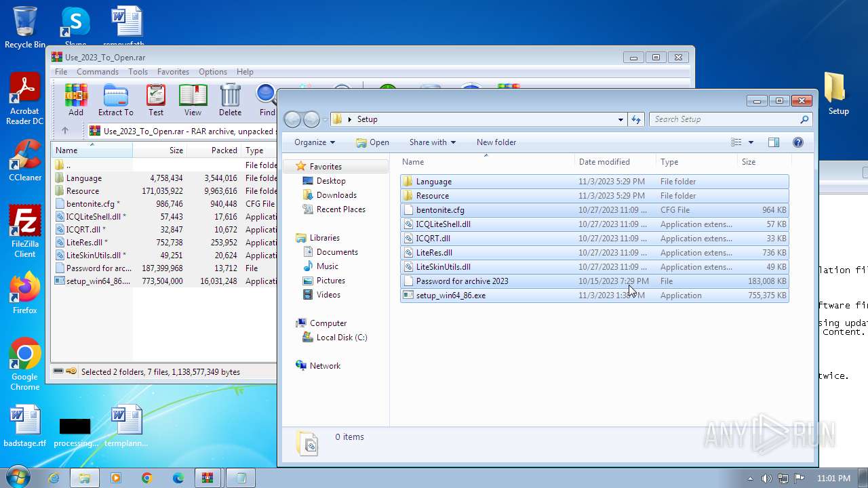Screen dimensions: 868x488
Task: Select Documents library
Action: pos(337,252)
